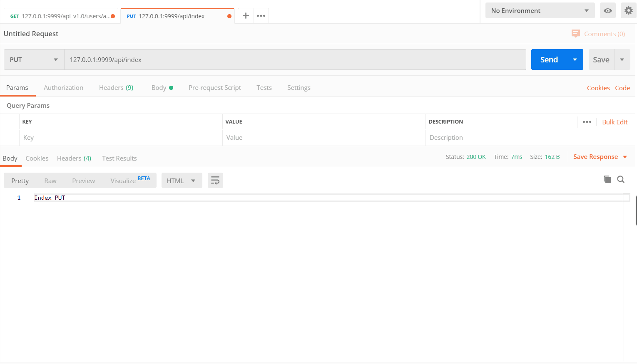
Task: Switch to the Tests tab
Action: [264, 87]
